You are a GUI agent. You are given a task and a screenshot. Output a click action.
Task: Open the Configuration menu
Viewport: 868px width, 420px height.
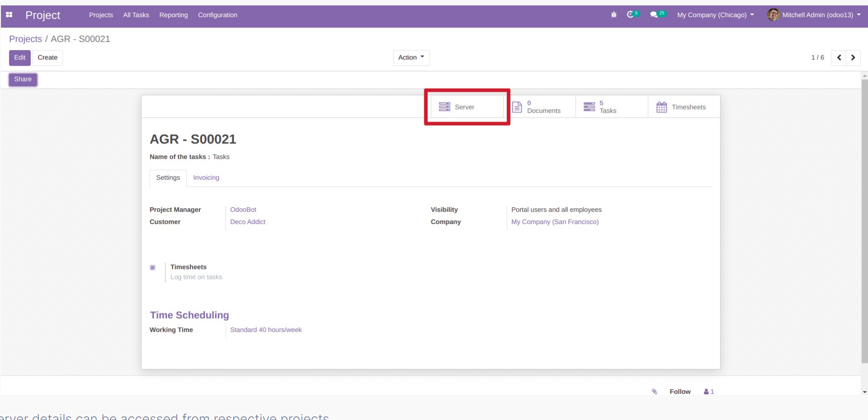pyautogui.click(x=218, y=15)
